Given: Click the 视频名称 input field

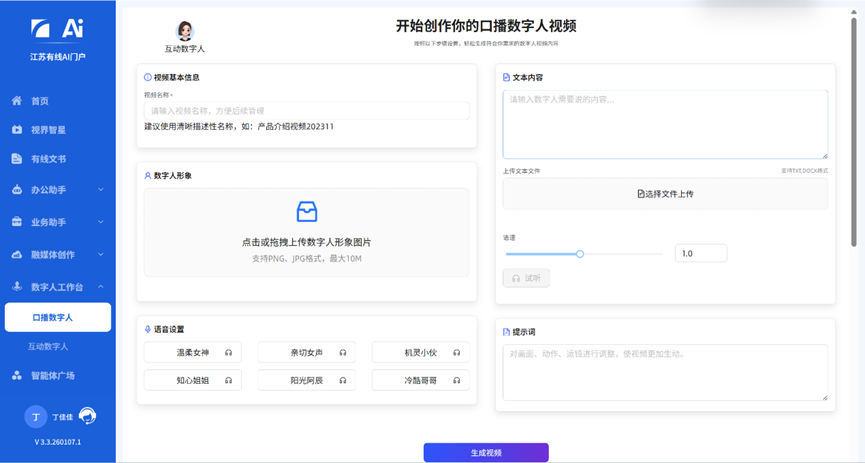Looking at the screenshot, I should coord(306,111).
